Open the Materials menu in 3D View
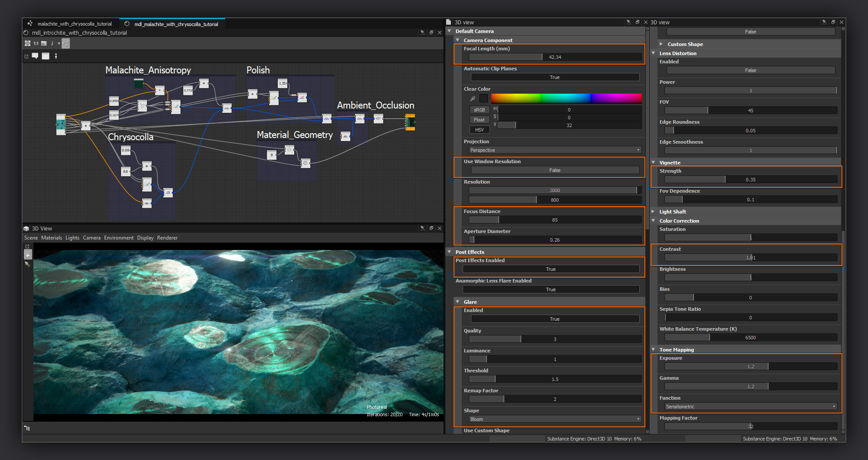 coord(52,238)
